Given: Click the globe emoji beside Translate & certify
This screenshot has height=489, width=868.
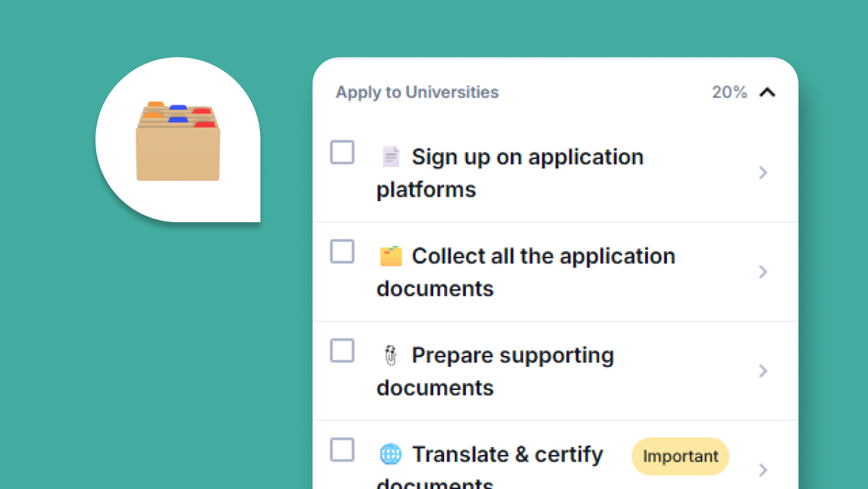Looking at the screenshot, I should [x=391, y=454].
